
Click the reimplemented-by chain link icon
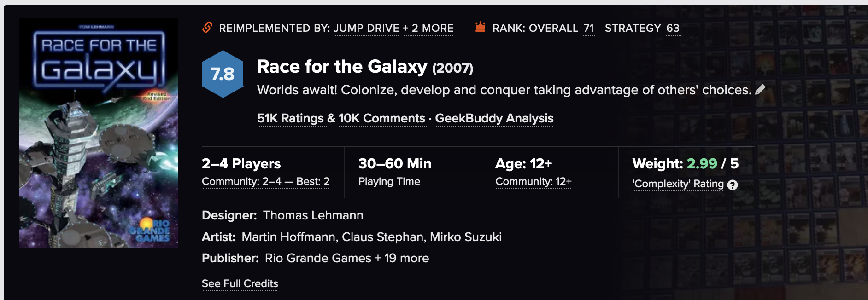click(207, 28)
